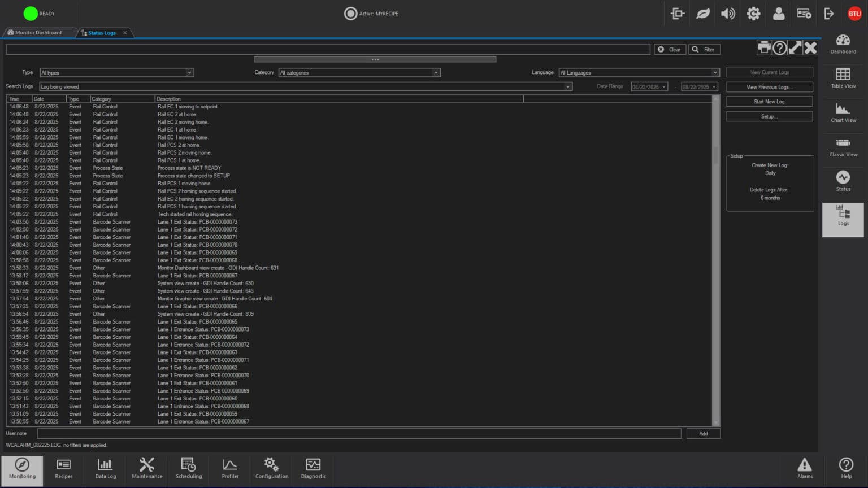Image resolution: width=868 pixels, height=488 pixels.
Task: Open the Search Logs combo box
Action: (567, 87)
